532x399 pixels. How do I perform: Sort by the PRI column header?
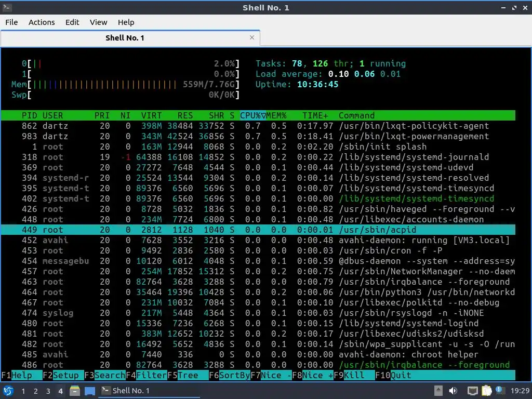click(x=102, y=115)
